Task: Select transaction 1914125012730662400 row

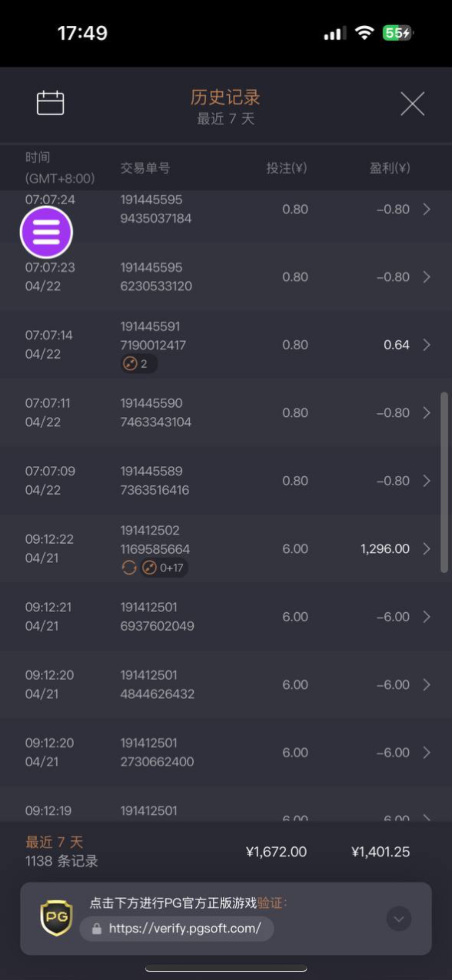Action: (226, 752)
